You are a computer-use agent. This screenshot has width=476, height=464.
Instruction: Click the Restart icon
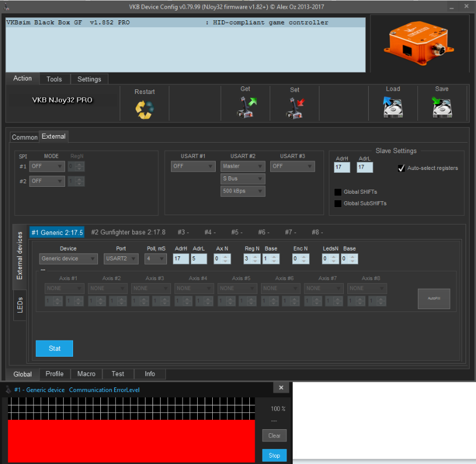pos(144,108)
